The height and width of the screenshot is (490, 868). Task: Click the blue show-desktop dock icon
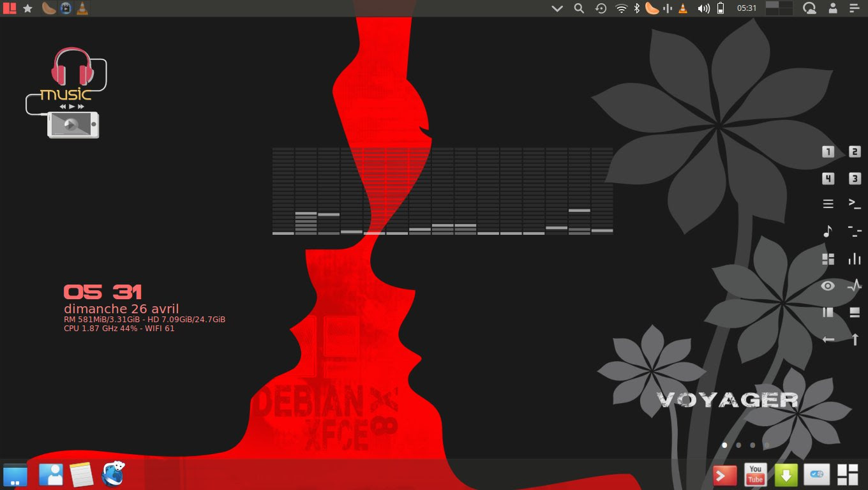pyautogui.click(x=15, y=475)
